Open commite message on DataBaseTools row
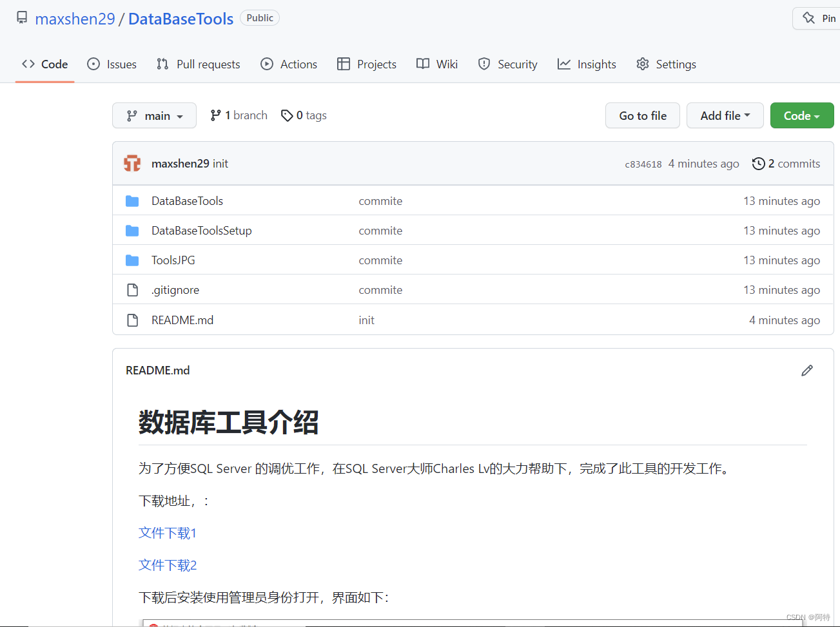 [x=380, y=201]
